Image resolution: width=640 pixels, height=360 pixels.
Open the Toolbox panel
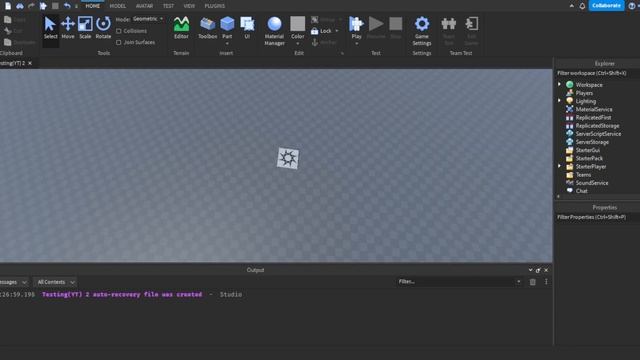(x=207, y=28)
